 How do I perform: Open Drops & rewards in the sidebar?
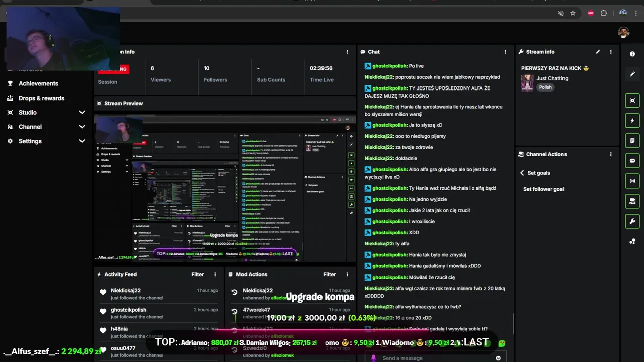tap(41, 98)
